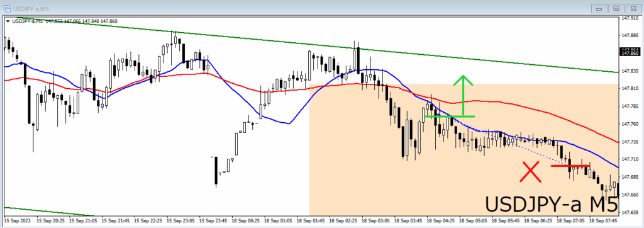Open the USDJPY-a,M5 chart dropdown triangle

(8, 21)
